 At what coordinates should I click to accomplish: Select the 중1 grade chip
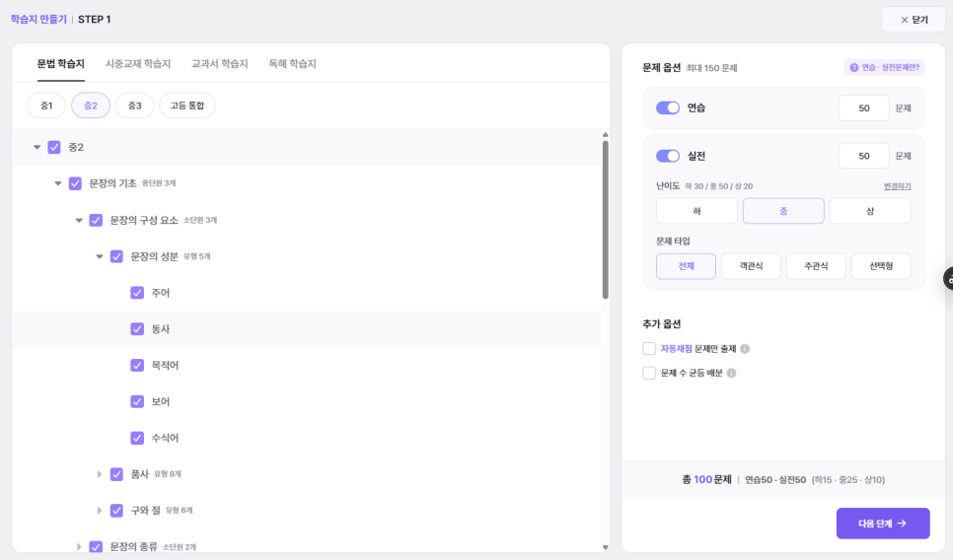46,105
